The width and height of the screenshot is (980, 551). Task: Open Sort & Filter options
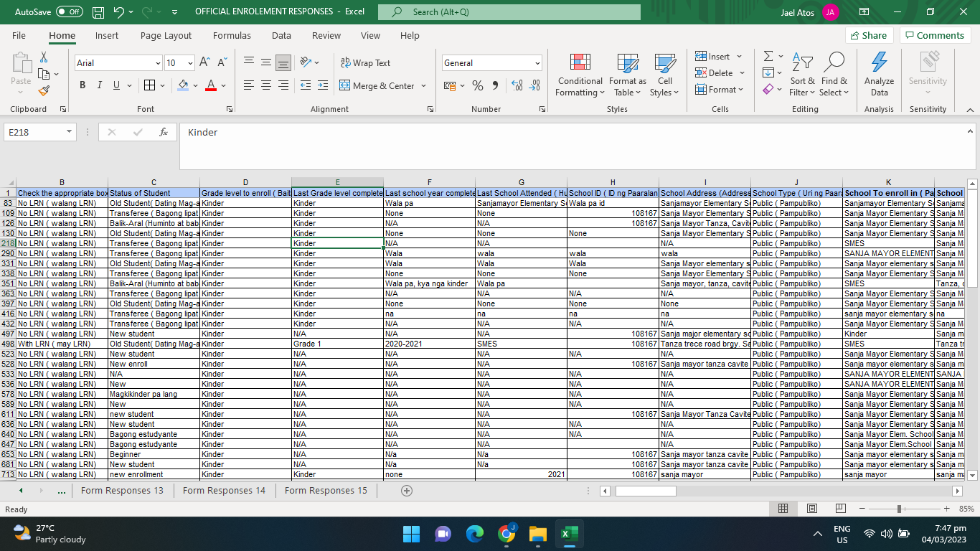click(803, 75)
